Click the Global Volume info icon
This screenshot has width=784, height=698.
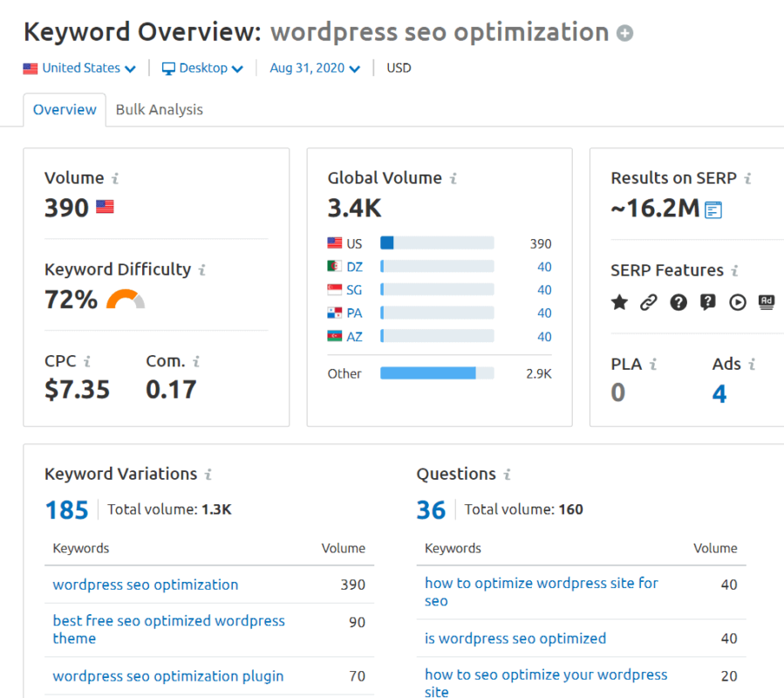453,178
